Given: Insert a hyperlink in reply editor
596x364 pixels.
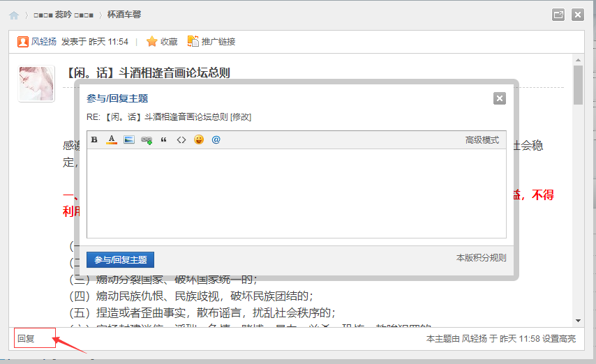Looking at the screenshot, I should click(147, 140).
